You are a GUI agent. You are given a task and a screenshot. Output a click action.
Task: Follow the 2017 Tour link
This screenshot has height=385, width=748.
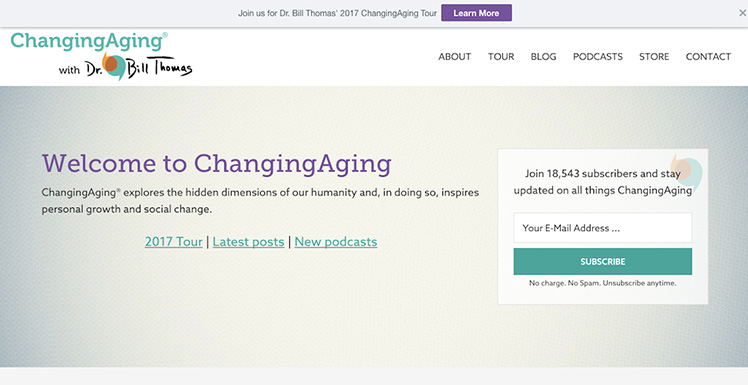[174, 242]
